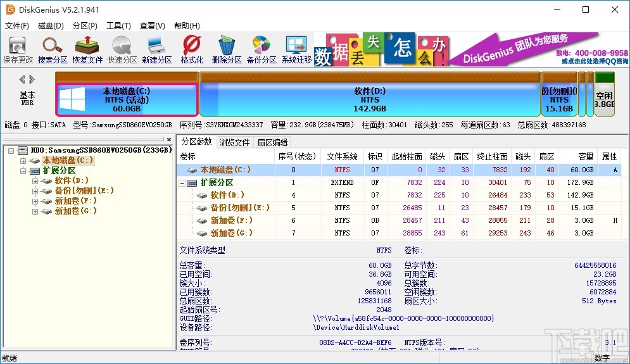Switch to 分区参数 tab

tap(196, 141)
